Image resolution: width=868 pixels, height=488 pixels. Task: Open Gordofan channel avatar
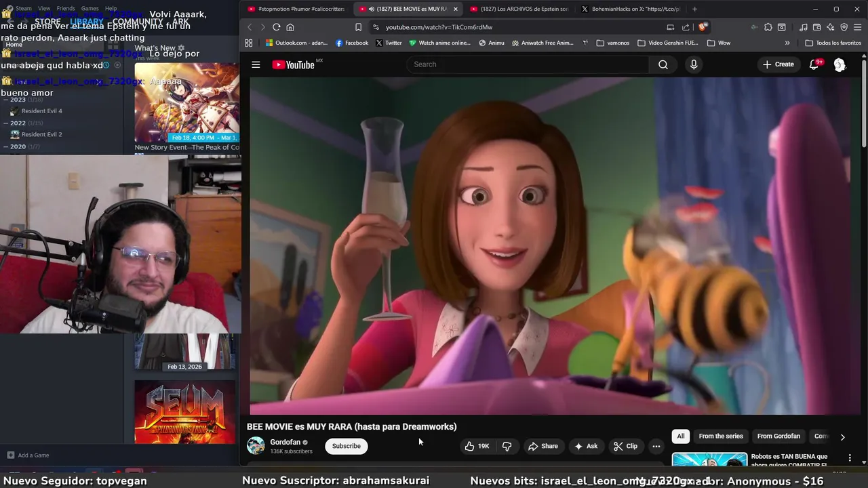coord(256,445)
